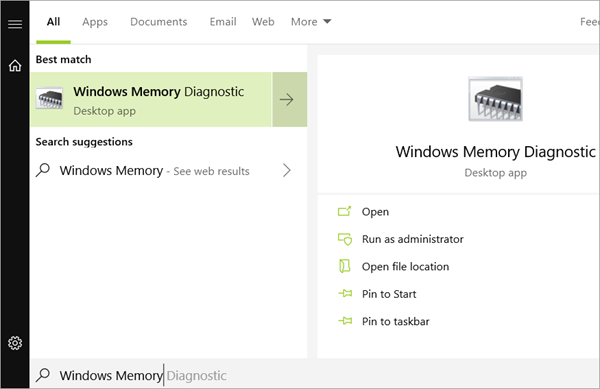Switch to the All tab
This screenshot has width=600, height=389.
pos(53,22)
